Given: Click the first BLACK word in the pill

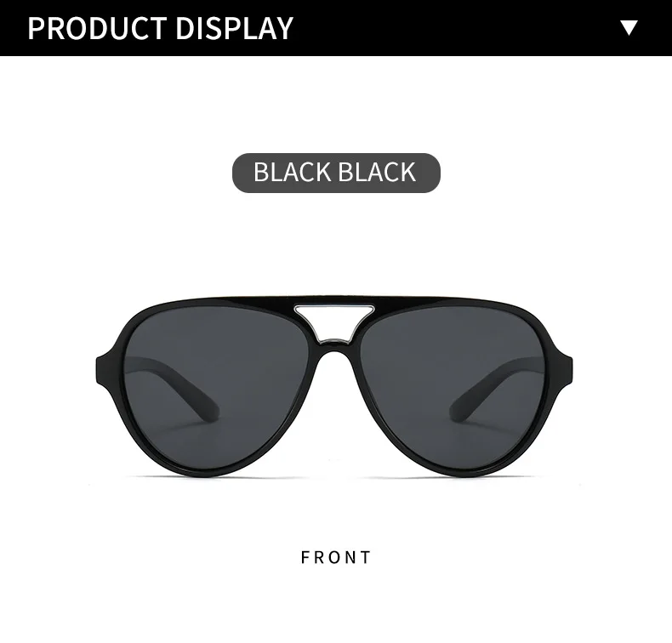Looking at the screenshot, I should tap(292, 172).
